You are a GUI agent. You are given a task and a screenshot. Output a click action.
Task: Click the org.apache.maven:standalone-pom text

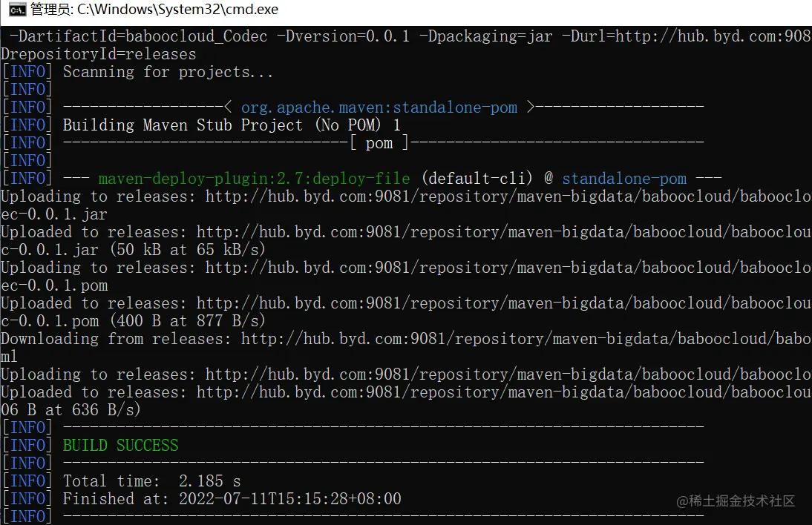pos(379,107)
